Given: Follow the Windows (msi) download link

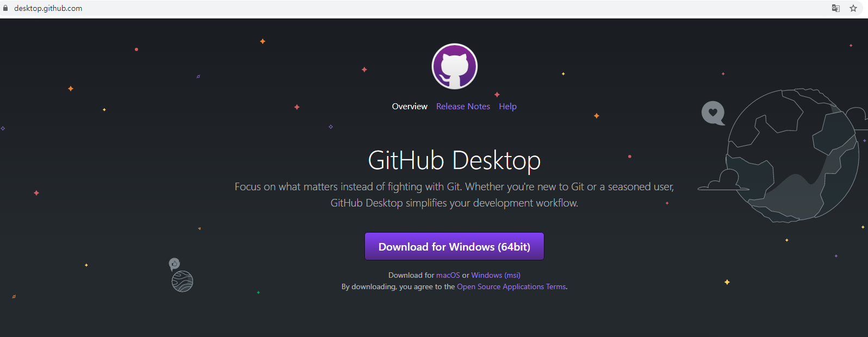Looking at the screenshot, I should point(495,275).
